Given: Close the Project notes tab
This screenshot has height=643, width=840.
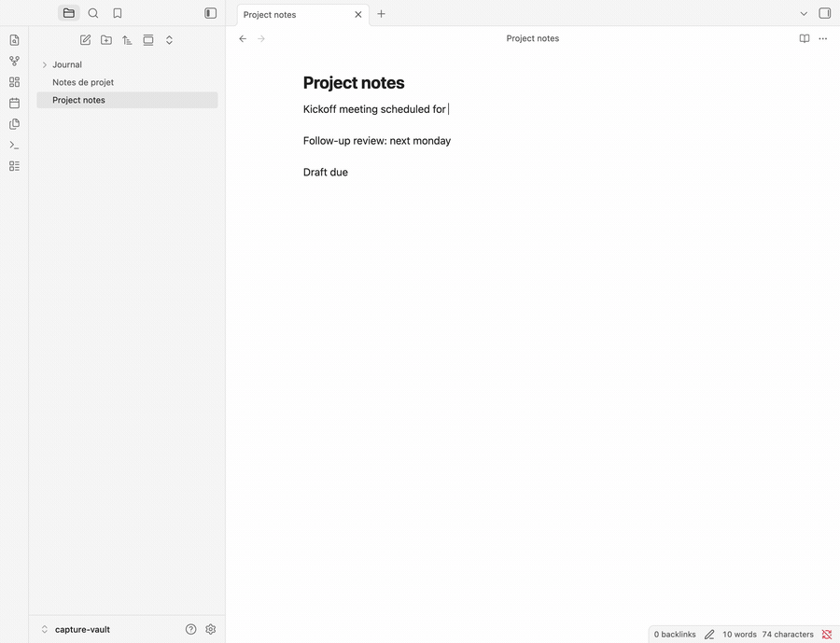Looking at the screenshot, I should click(358, 15).
